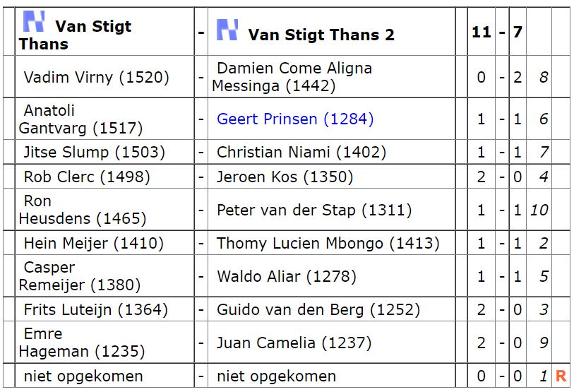This screenshot has width=586, height=392.
Task: Select Peter van der Stap (1311)
Action: pos(314,210)
